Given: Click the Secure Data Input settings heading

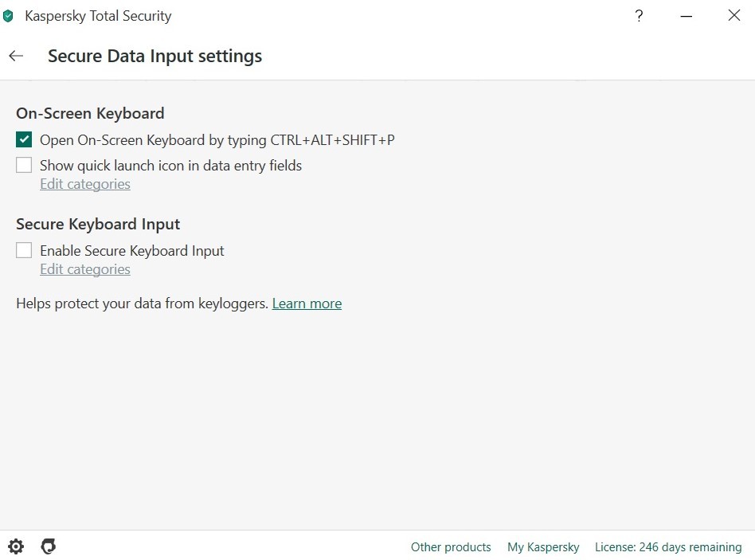Looking at the screenshot, I should tap(155, 57).
